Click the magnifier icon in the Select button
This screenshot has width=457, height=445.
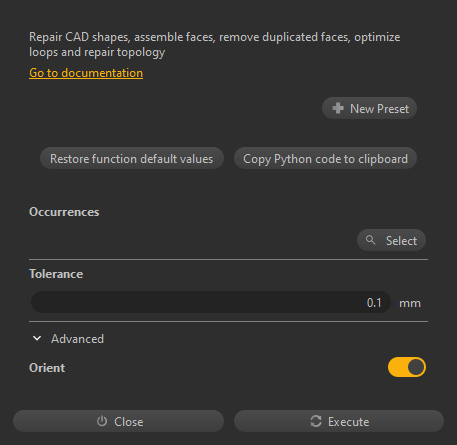(x=370, y=240)
